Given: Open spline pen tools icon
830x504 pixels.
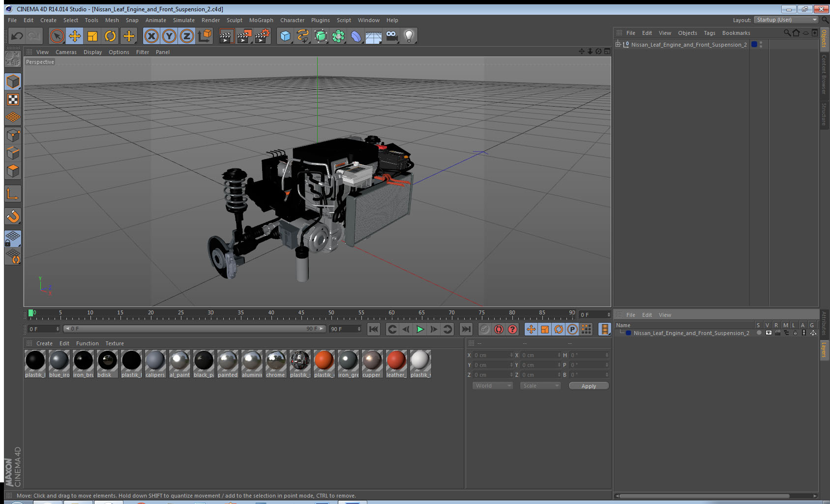Looking at the screenshot, I should click(x=303, y=36).
